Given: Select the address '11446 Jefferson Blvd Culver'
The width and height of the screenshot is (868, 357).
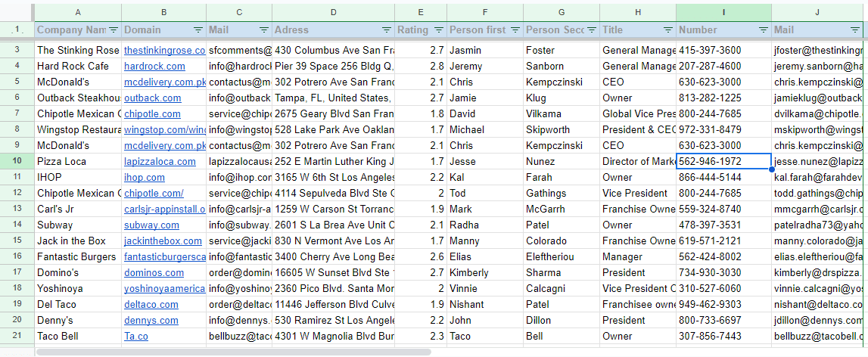Looking at the screenshot, I should [333, 304].
